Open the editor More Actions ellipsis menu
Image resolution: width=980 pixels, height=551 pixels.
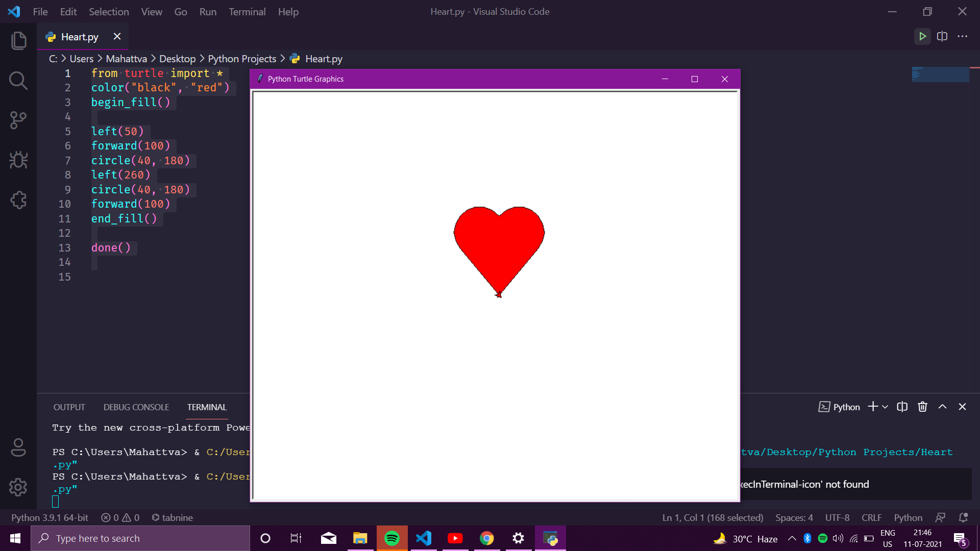pyautogui.click(x=964, y=36)
